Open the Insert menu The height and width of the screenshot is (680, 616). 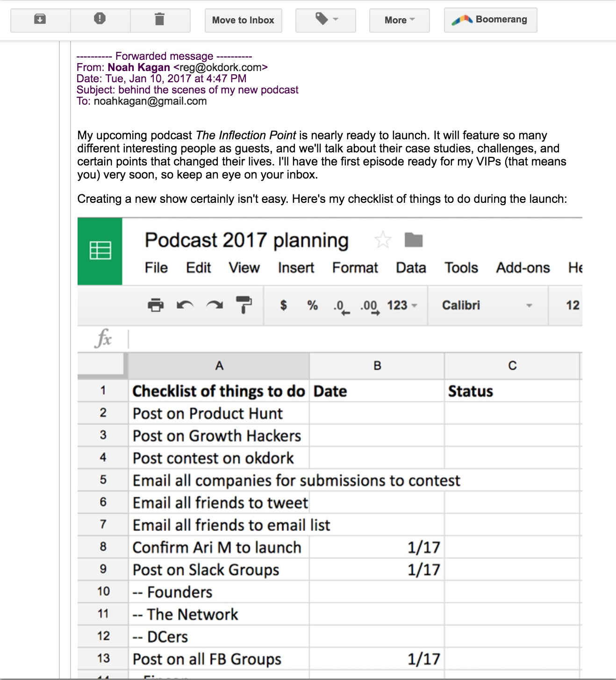(x=296, y=268)
